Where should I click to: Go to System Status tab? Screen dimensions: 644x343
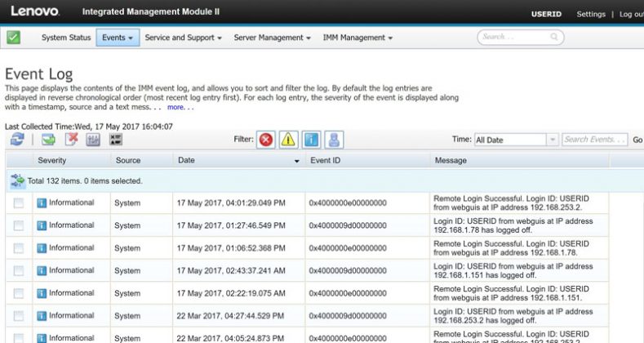(x=66, y=38)
